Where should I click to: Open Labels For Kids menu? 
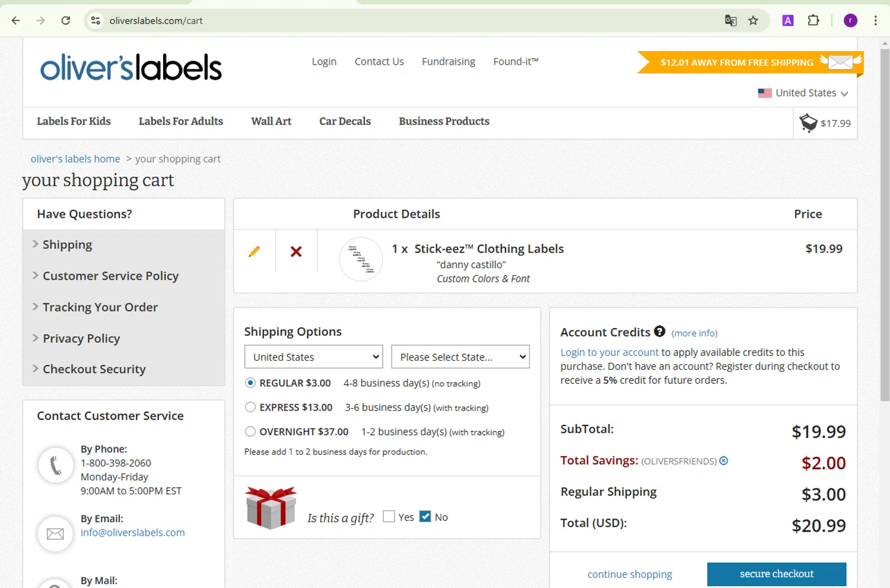click(74, 122)
